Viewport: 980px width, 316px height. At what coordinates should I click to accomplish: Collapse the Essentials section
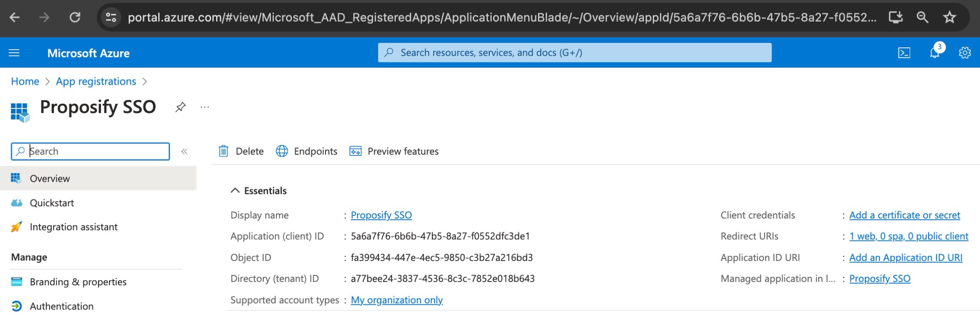pyautogui.click(x=235, y=191)
